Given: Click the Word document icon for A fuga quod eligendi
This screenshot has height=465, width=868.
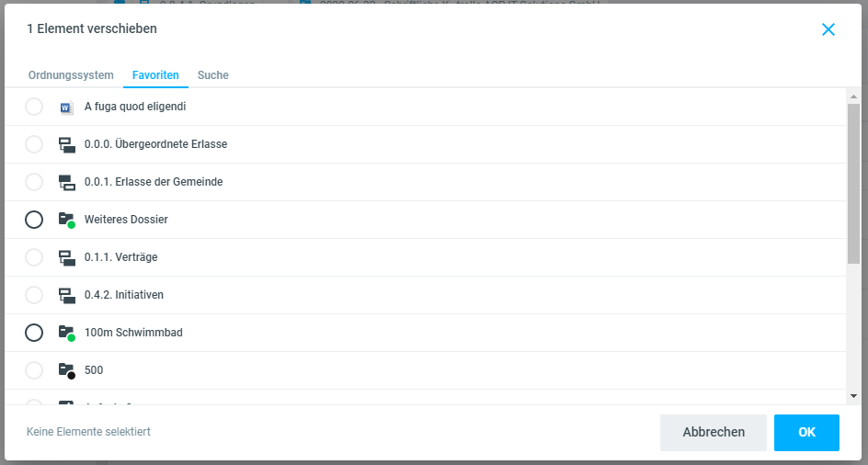Looking at the screenshot, I should tap(66, 108).
